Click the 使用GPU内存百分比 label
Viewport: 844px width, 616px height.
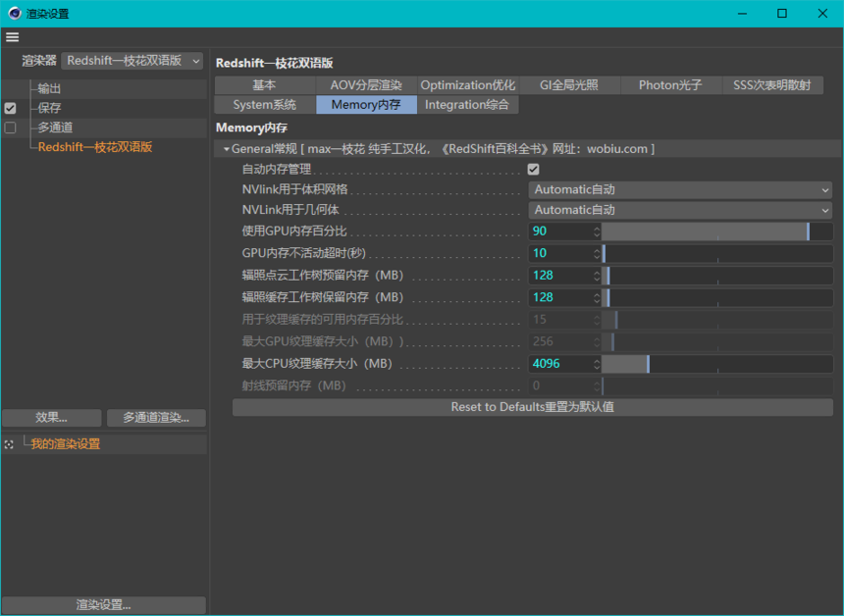click(x=294, y=231)
